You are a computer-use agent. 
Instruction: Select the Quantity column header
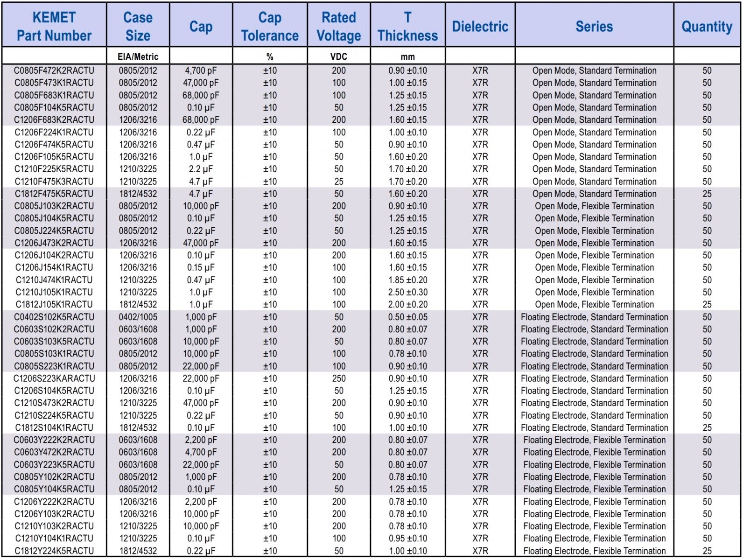tap(707, 26)
